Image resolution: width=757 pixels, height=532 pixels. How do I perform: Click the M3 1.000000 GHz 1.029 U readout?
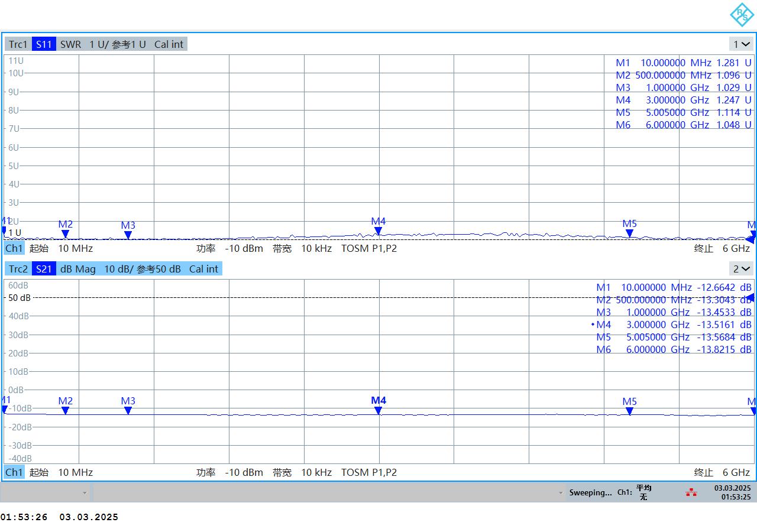point(684,87)
